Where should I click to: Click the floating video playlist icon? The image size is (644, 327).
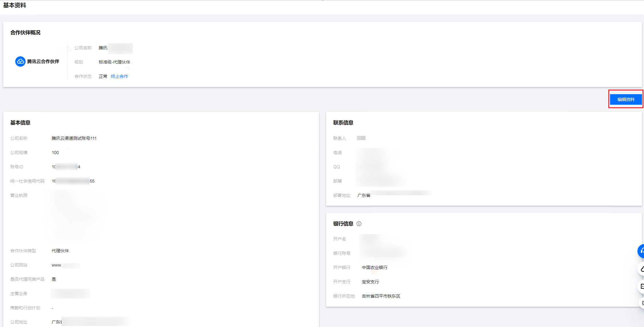pyautogui.click(x=642, y=303)
